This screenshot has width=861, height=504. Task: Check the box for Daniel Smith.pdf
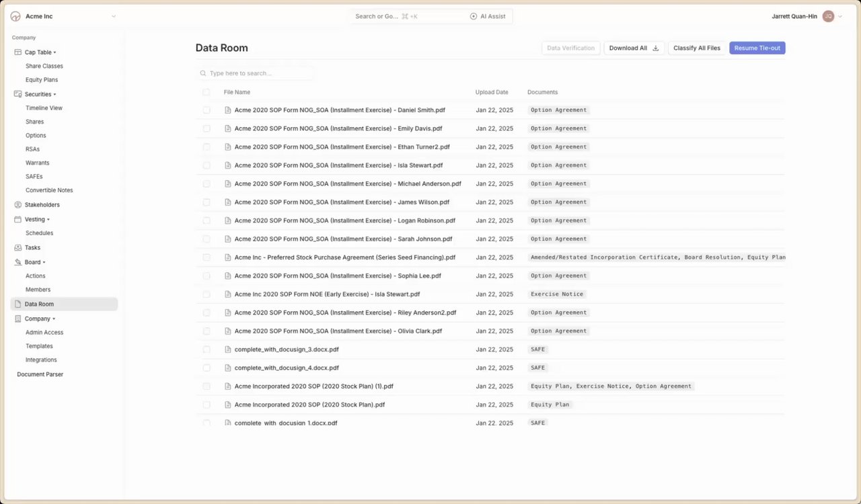click(207, 110)
